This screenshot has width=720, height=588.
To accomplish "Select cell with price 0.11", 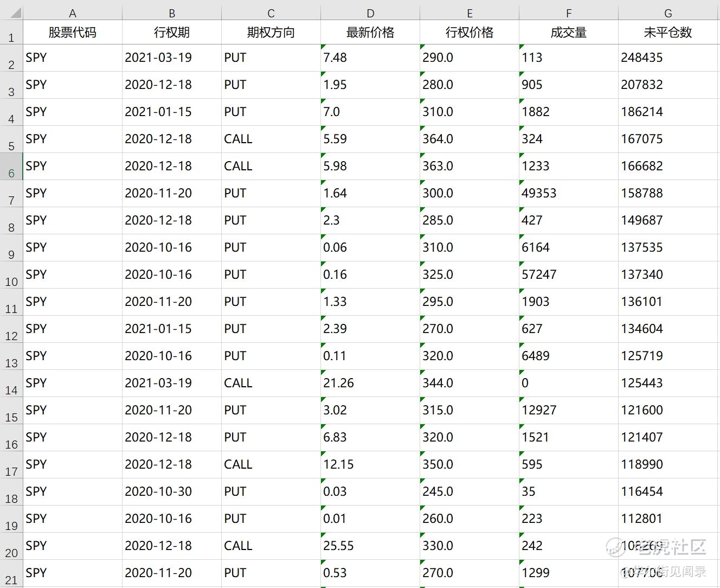I will (x=370, y=356).
